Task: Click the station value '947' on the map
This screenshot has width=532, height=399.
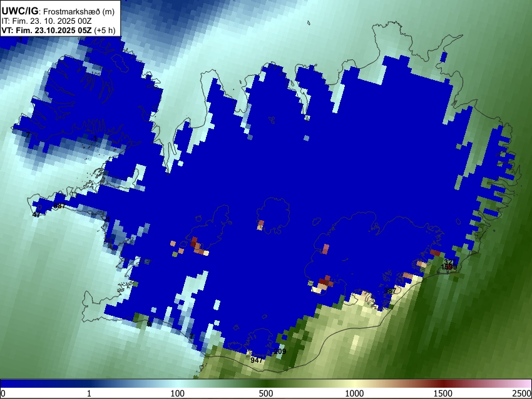Action: (x=257, y=360)
